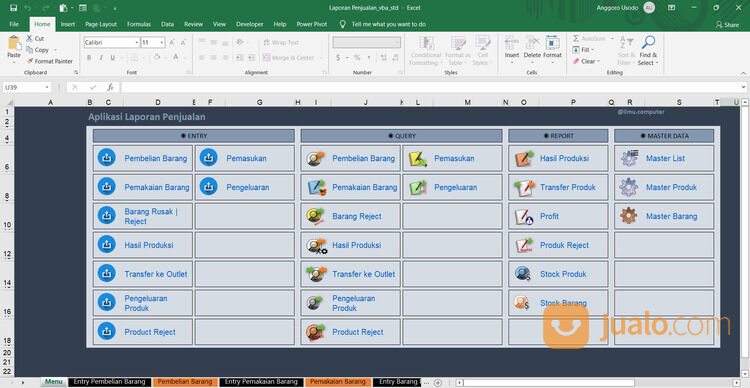The image size is (750, 388).
Task: Toggle Wrap Text option
Action: 281,43
